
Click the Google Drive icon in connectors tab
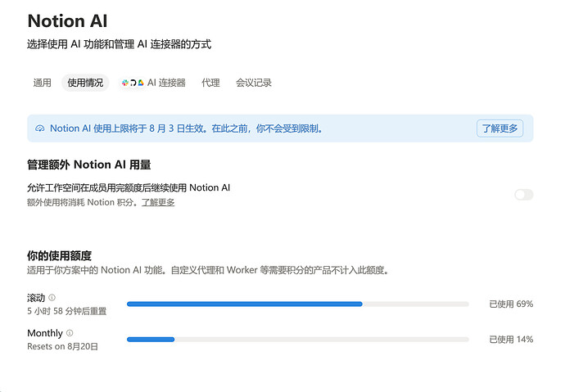tap(141, 83)
